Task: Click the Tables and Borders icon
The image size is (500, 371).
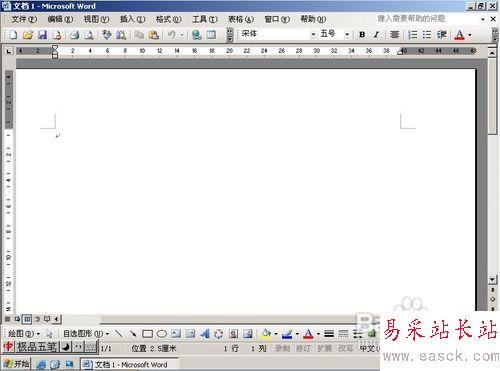Action: [x=211, y=35]
